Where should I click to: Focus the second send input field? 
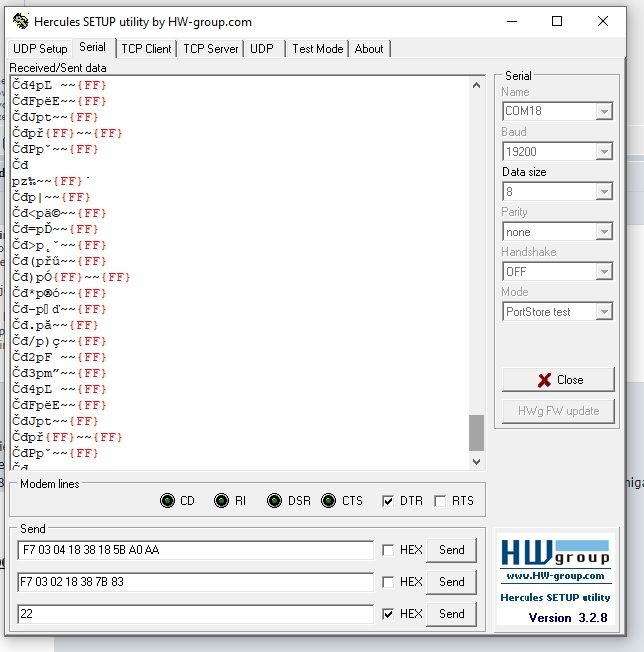[195, 582]
